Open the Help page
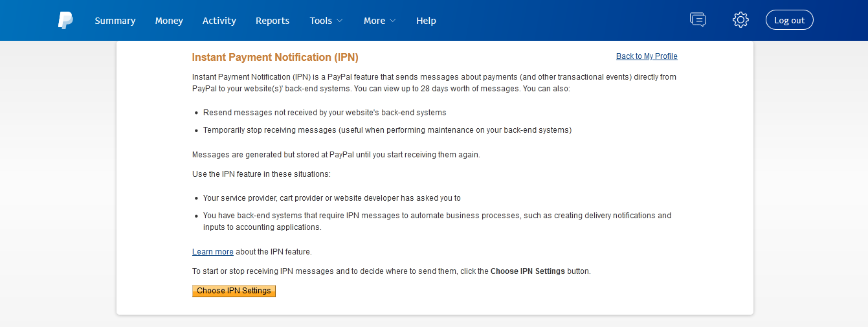The image size is (868, 327). click(x=426, y=21)
